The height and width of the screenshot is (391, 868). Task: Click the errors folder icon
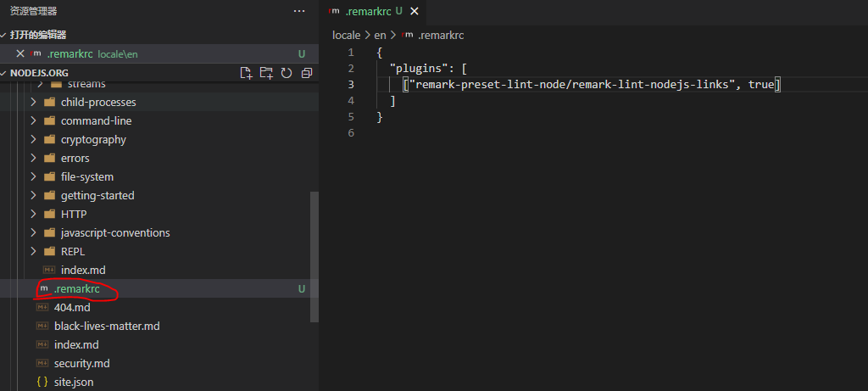[49, 158]
